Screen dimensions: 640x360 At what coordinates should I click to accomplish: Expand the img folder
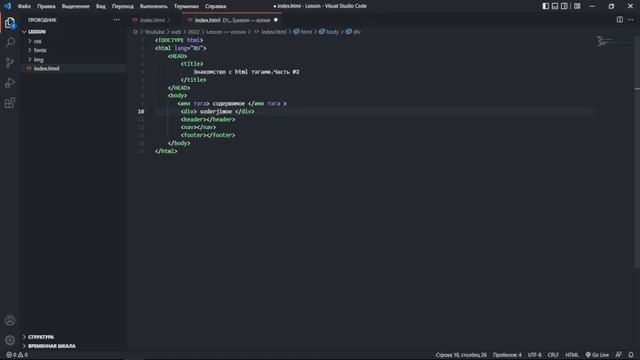[38, 60]
